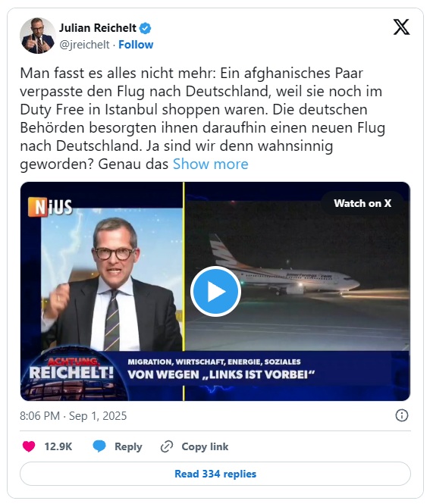Like the tweet with the heart icon
The width and height of the screenshot is (433, 504).
[x=29, y=446]
